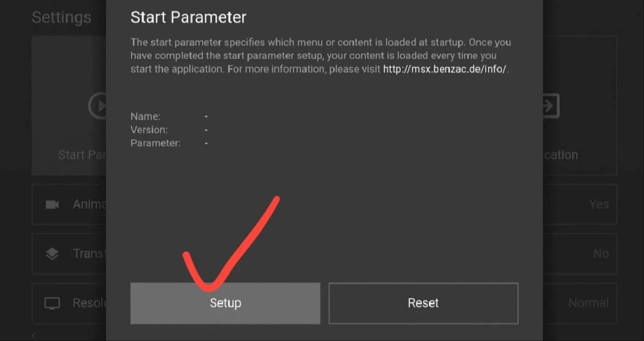
Task: Change the Resolution value showing Normal
Action: pyautogui.click(x=588, y=303)
